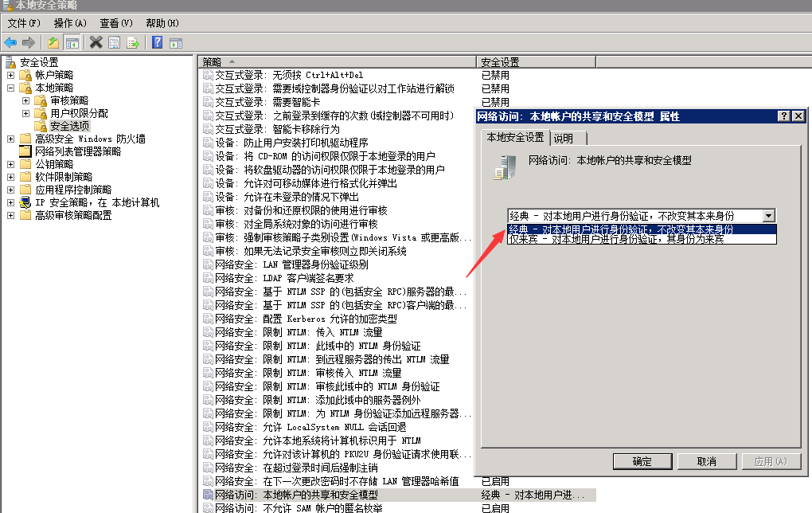Expand the 帐户策略 tree node
This screenshot has width=812, height=513.
tap(11, 75)
